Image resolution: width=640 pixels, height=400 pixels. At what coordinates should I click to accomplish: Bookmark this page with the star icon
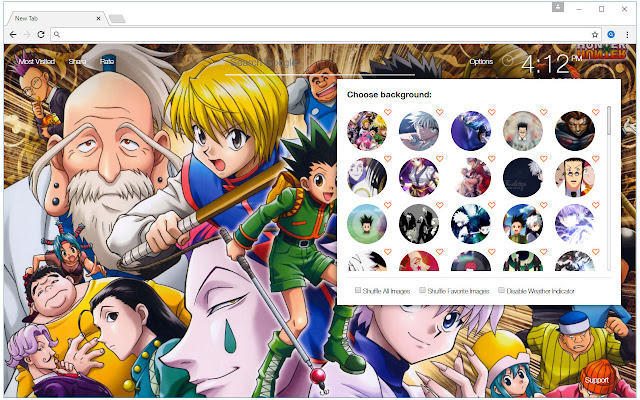pos(595,35)
